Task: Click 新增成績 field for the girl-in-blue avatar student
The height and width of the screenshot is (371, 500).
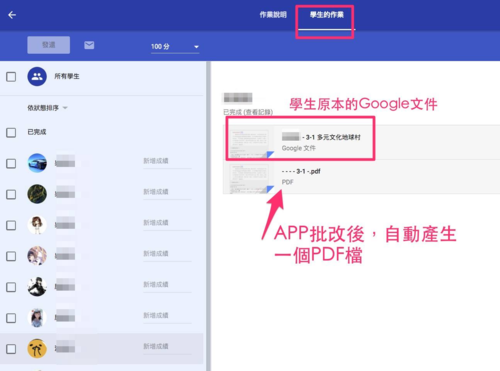Action: tap(167, 316)
